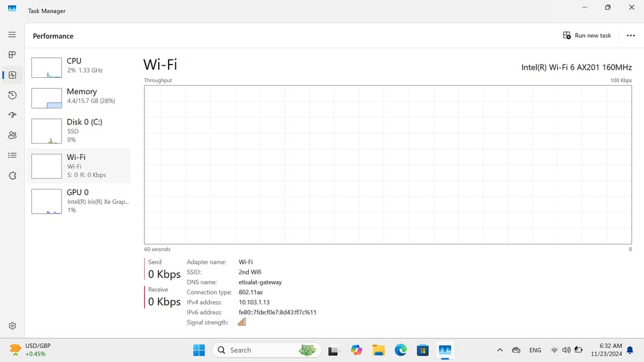Click the Windows Start button
644x362 pixels.
tap(199, 350)
